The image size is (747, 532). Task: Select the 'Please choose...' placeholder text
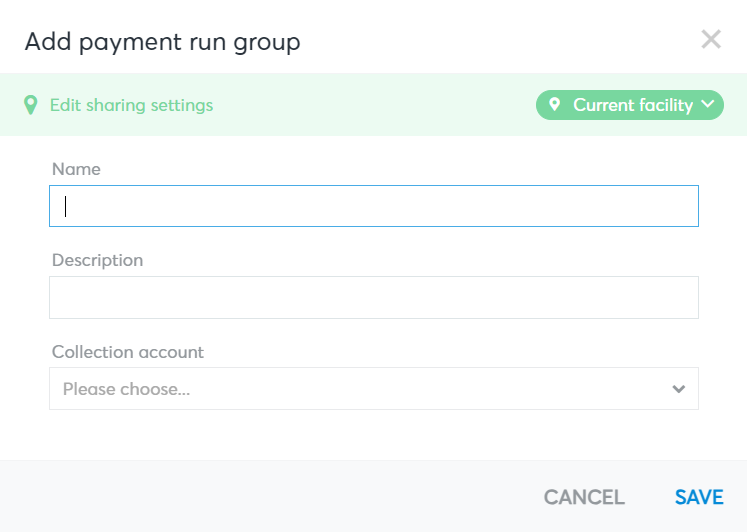(127, 389)
